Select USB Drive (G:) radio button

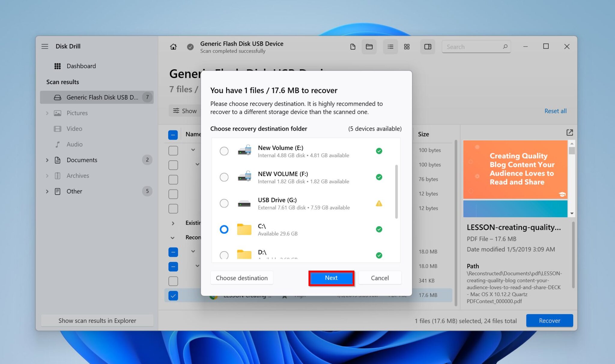(x=224, y=203)
